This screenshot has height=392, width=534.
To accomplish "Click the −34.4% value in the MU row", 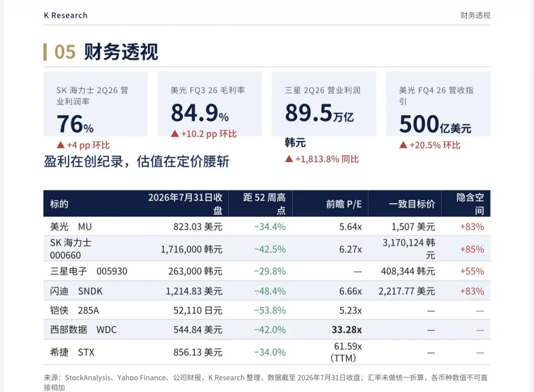I will tap(270, 226).
